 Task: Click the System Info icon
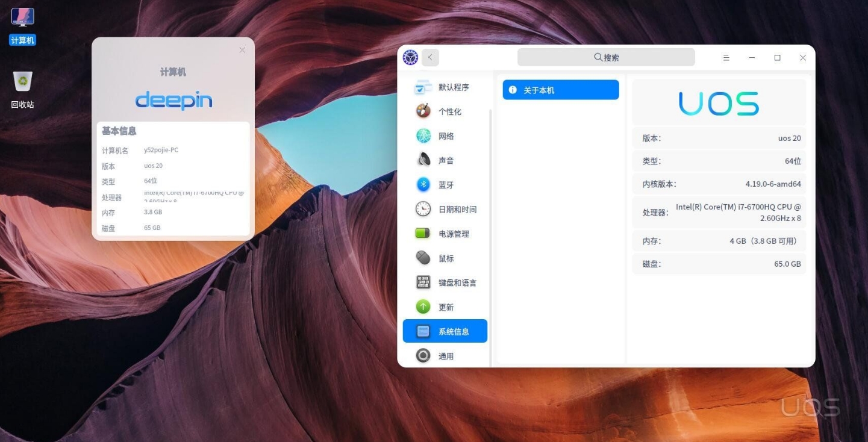[423, 331]
